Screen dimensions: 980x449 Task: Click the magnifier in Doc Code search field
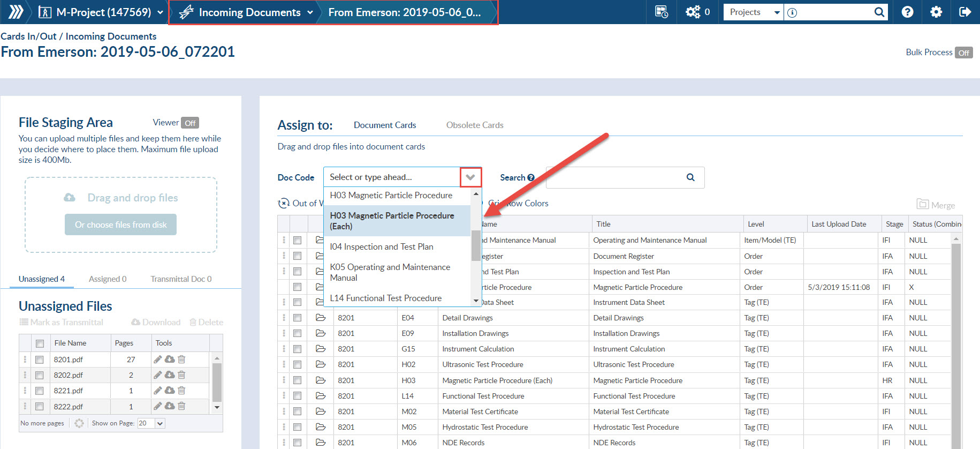[x=690, y=177]
